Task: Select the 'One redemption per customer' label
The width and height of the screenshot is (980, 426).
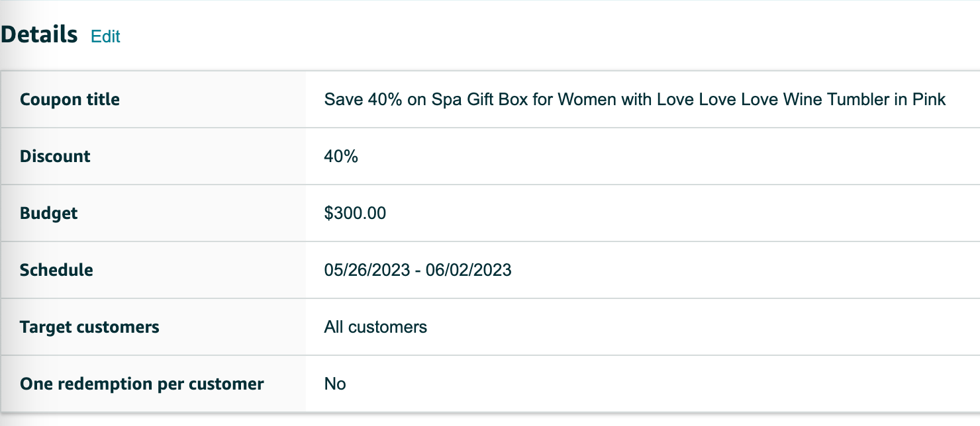Action: click(142, 384)
